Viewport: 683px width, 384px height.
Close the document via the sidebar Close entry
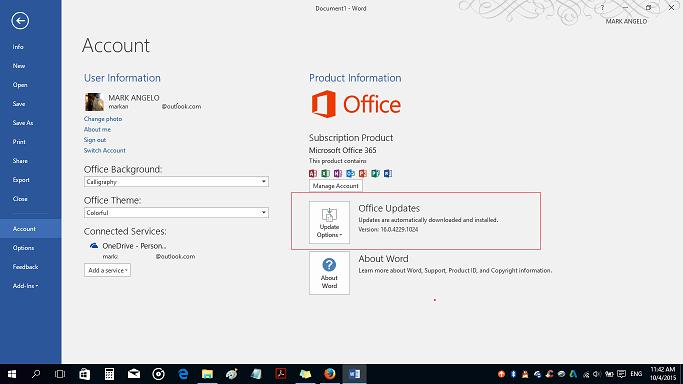tap(20, 199)
